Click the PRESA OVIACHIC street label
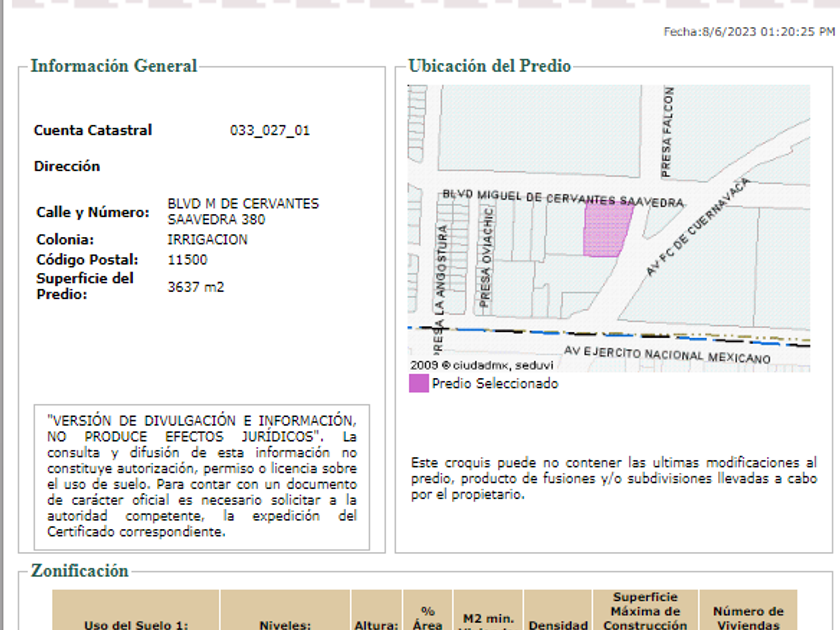 pos(484,257)
